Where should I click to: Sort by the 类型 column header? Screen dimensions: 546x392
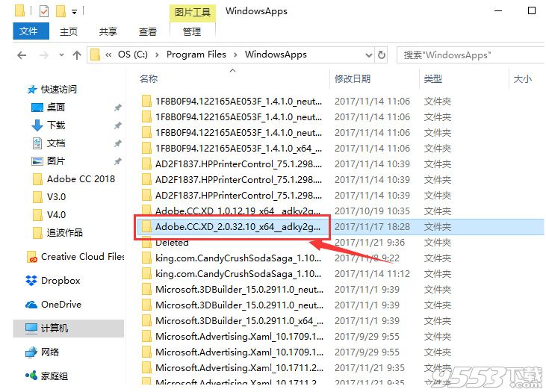432,78
